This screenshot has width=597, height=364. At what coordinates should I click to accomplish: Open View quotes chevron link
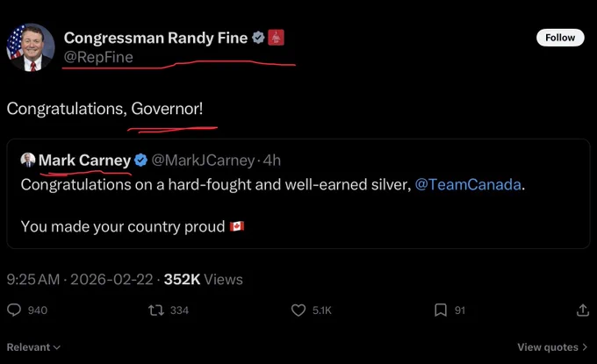552,346
